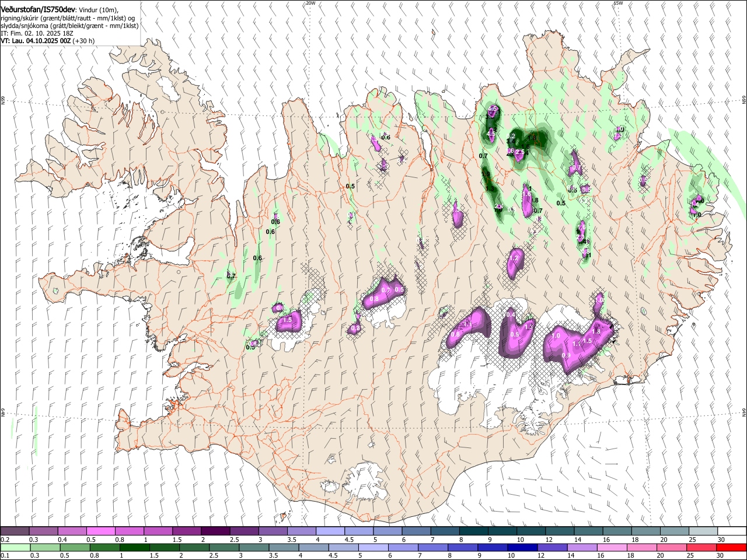Click pink rain swatch between 18 and 20

643,548
